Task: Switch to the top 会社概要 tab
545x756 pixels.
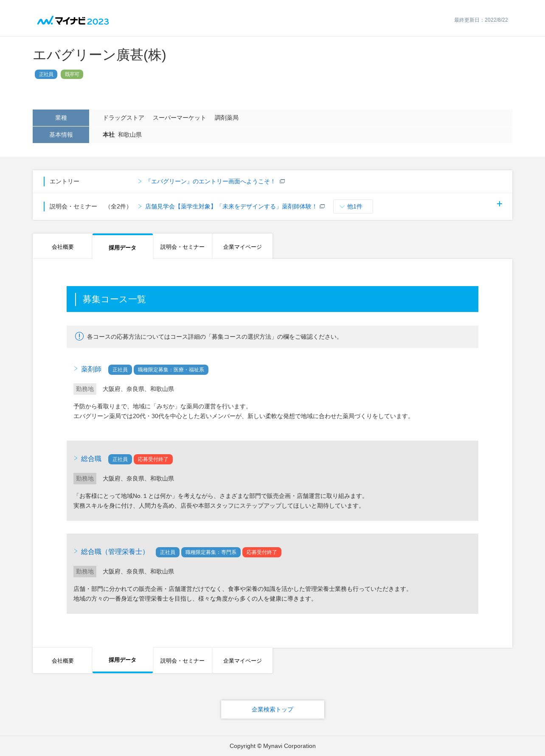Action: (x=62, y=247)
